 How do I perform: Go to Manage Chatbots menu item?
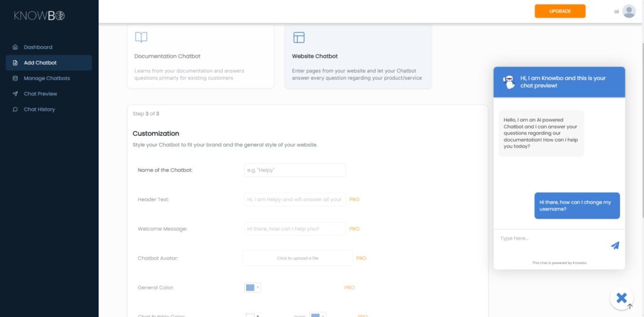tap(47, 79)
